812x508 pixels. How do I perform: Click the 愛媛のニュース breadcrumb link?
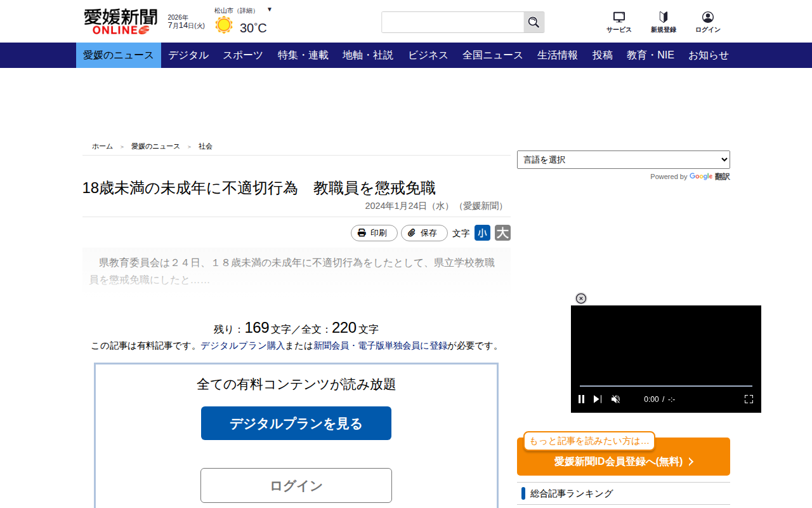[x=155, y=146]
